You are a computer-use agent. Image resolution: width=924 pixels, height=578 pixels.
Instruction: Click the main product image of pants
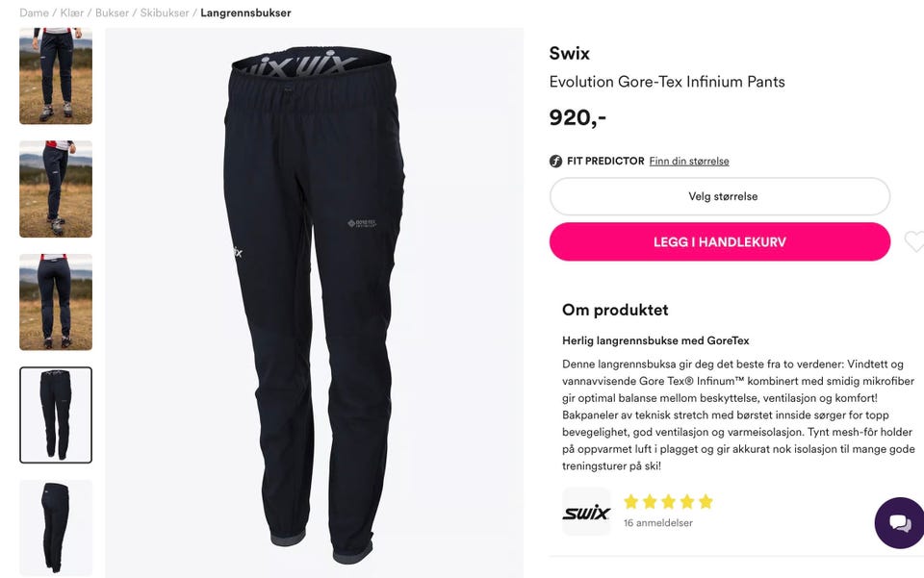(314, 303)
